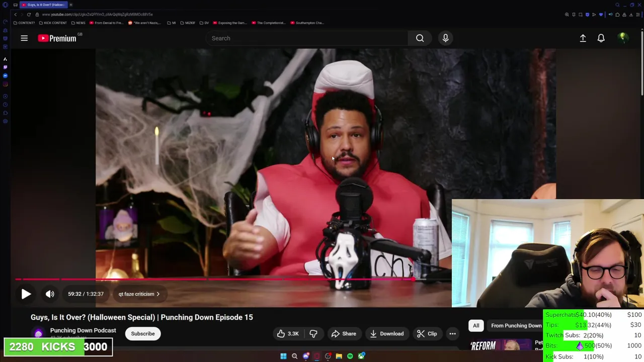
Task: Open the DV bookmarks folder
Action: 204,23
